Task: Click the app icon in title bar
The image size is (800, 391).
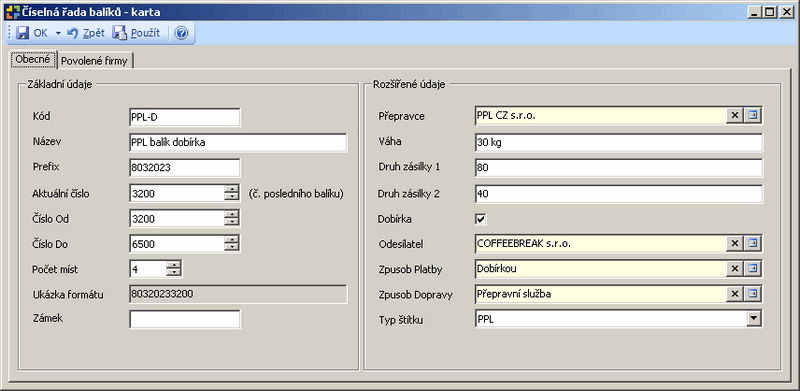Action: 13,12
